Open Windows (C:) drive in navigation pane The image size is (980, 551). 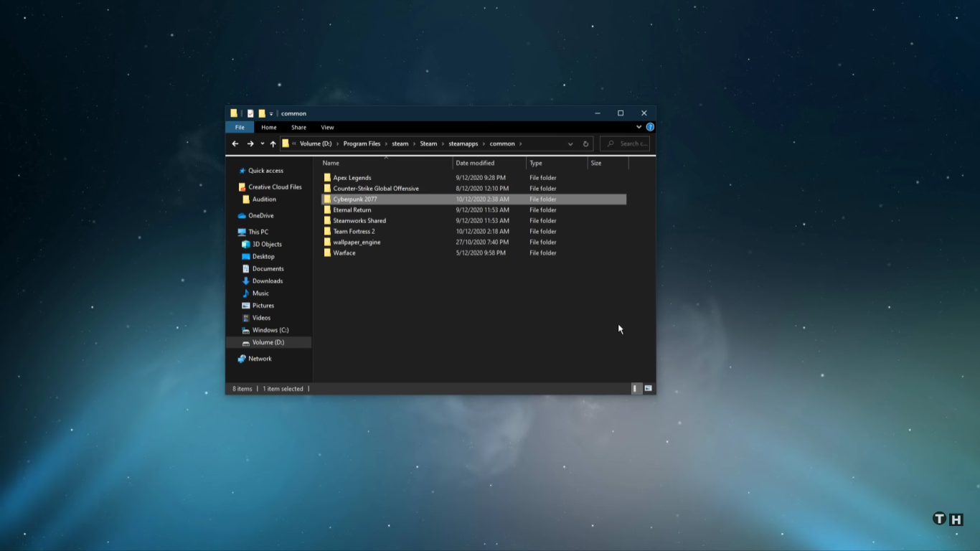[x=270, y=330]
